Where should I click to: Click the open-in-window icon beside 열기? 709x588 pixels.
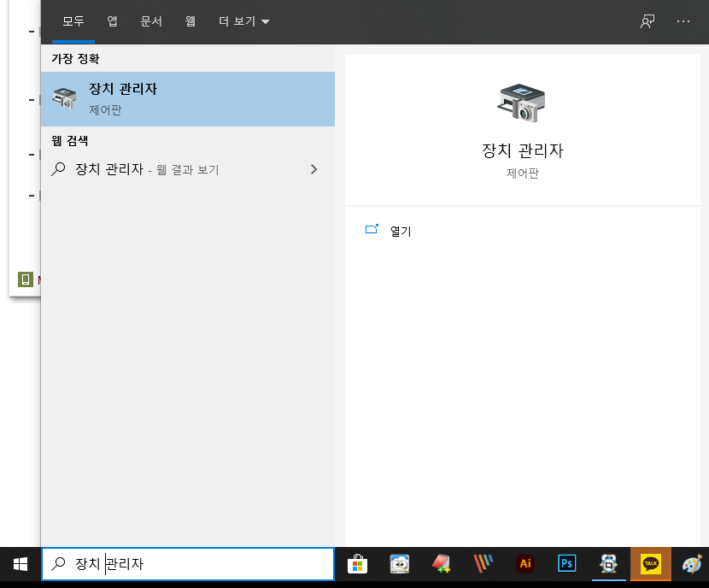(x=372, y=229)
